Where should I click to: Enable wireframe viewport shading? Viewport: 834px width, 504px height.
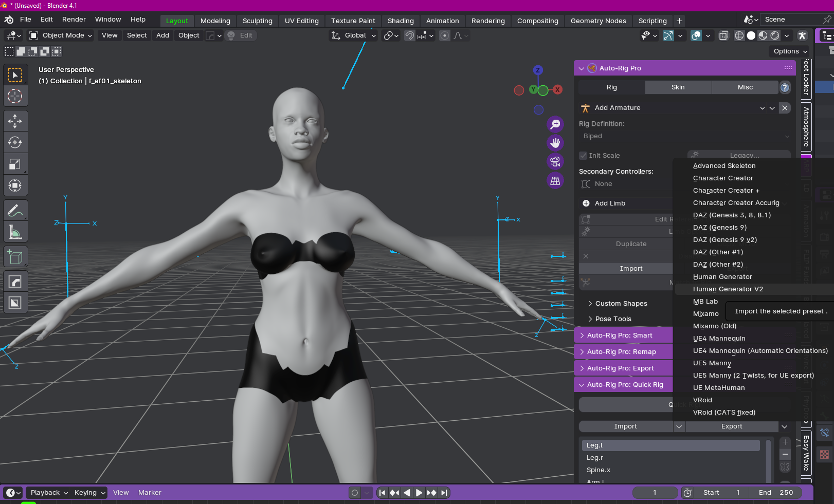[x=739, y=35]
